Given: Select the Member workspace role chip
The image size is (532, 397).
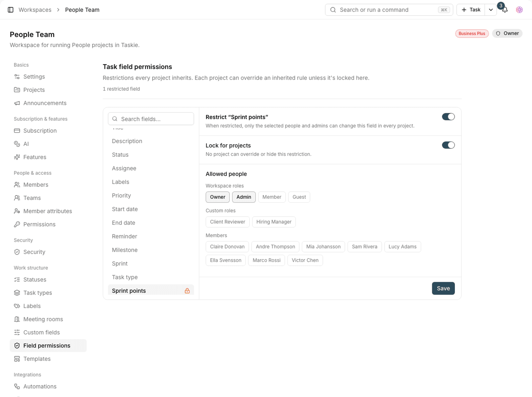Looking at the screenshot, I should [x=272, y=197].
